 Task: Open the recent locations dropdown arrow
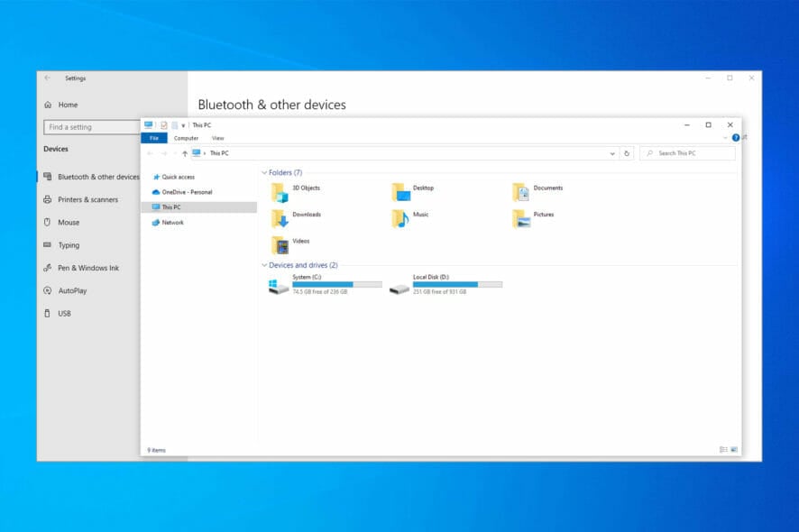[x=175, y=153]
